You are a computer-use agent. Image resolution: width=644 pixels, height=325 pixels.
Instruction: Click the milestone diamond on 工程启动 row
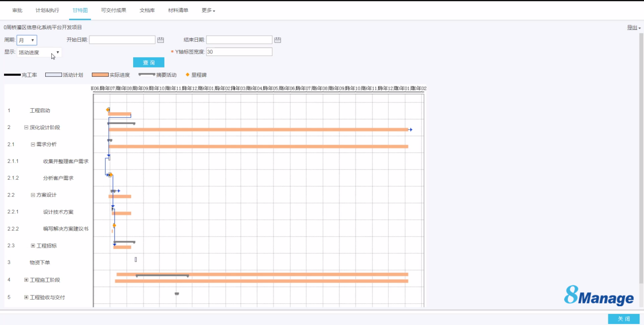(x=108, y=110)
